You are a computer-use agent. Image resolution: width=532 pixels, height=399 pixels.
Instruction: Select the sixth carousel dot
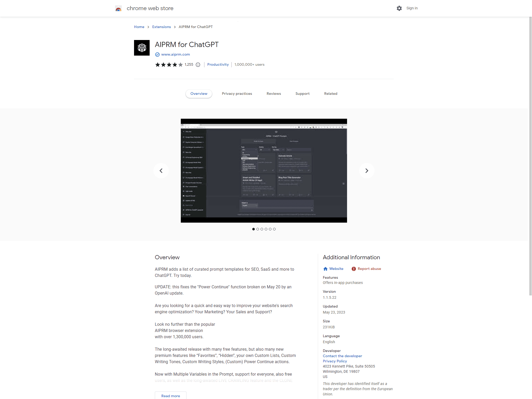click(x=274, y=229)
